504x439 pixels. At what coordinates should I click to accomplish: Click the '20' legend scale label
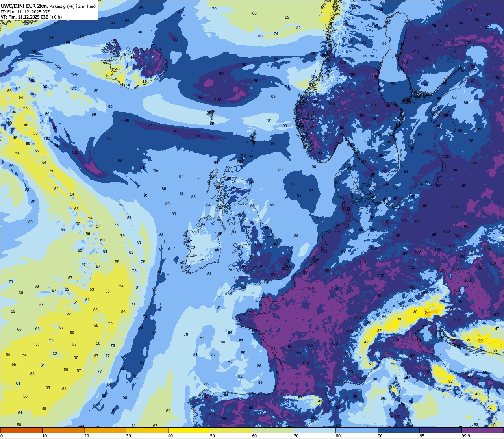tap(87, 436)
